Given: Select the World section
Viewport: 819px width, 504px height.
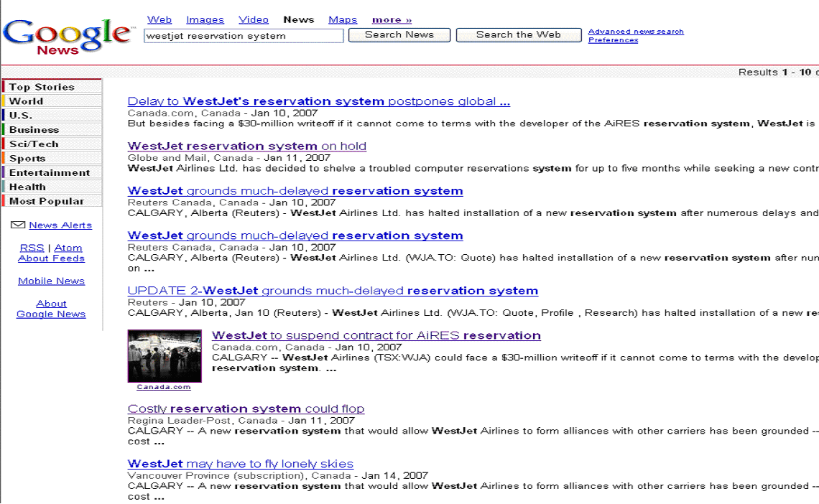Looking at the screenshot, I should [52, 101].
